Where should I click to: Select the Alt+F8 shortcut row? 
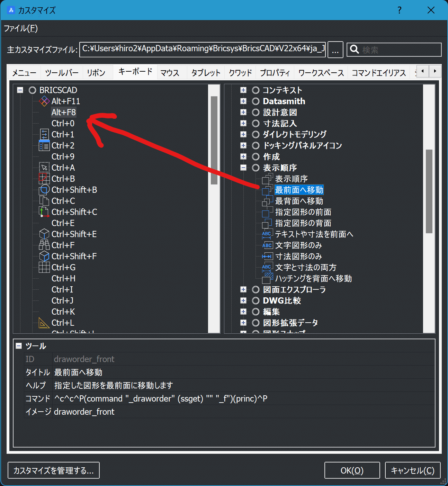pyautogui.click(x=63, y=112)
